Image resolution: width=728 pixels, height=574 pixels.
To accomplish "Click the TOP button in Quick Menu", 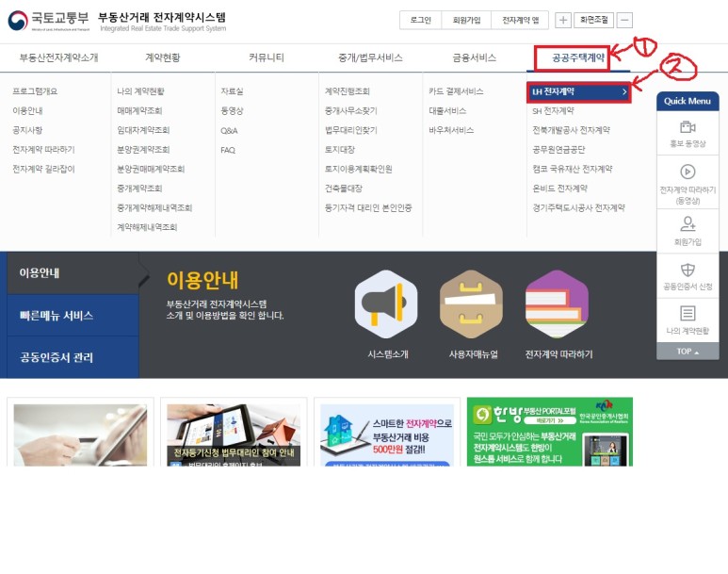I will (688, 352).
